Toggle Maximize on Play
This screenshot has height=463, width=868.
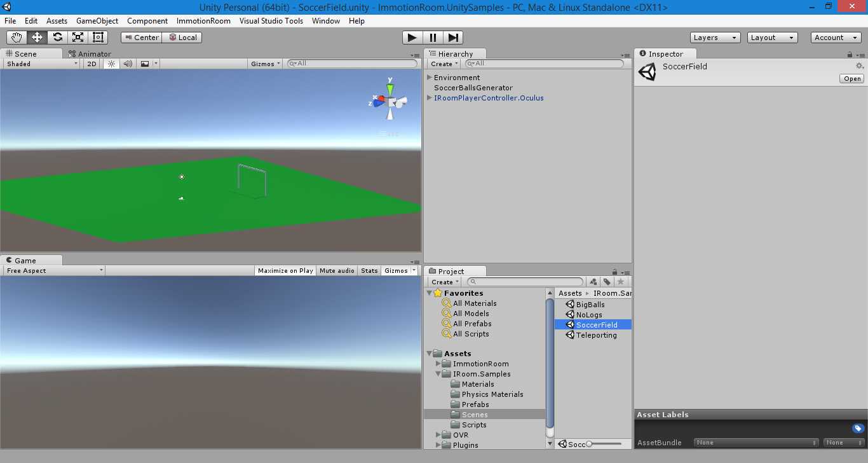pos(285,270)
